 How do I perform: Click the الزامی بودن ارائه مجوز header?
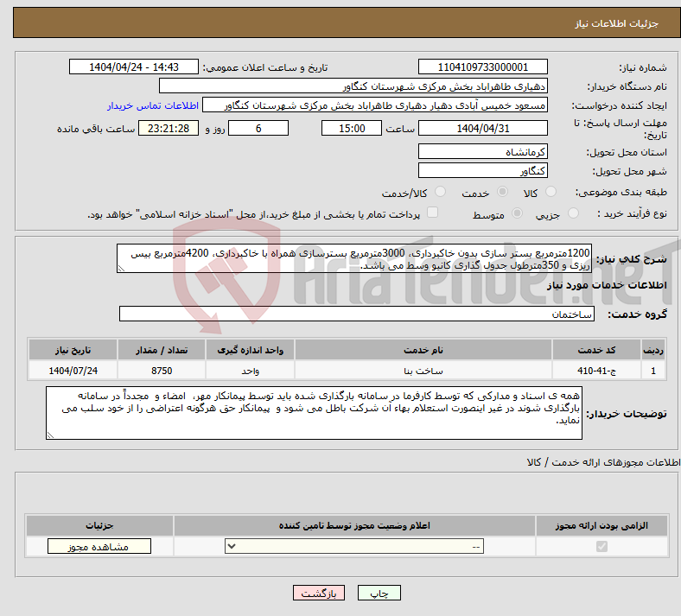pyautogui.click(x=601, y=525)
